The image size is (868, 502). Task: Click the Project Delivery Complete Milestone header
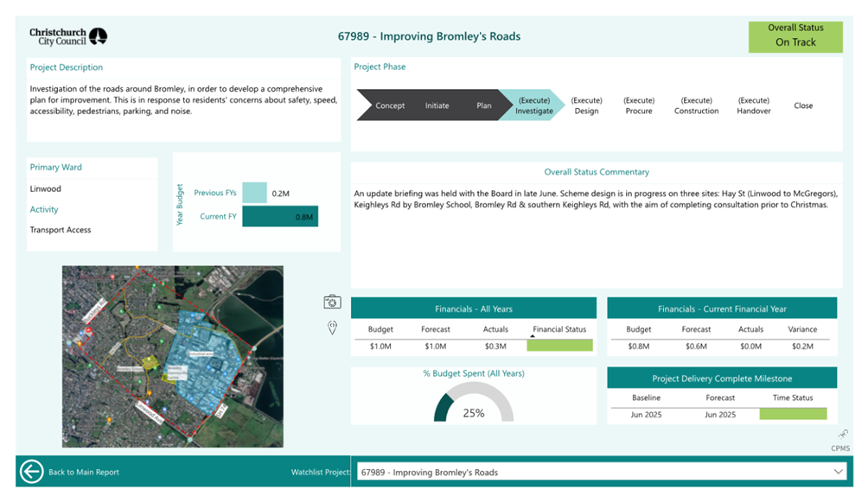[722, 378]
